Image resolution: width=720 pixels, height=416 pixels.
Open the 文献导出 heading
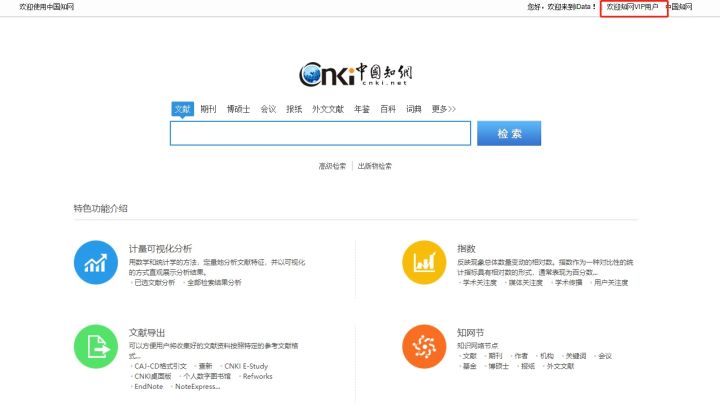tap(146, 333)
